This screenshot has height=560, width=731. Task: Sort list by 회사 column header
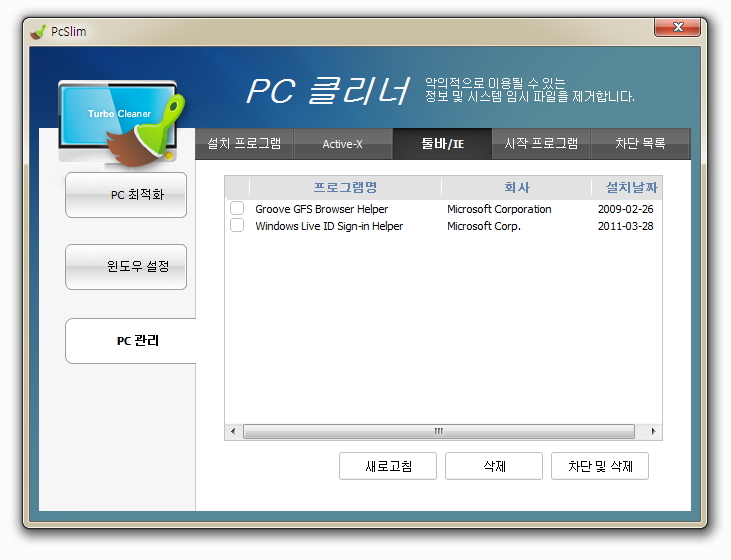click(516, 188)
